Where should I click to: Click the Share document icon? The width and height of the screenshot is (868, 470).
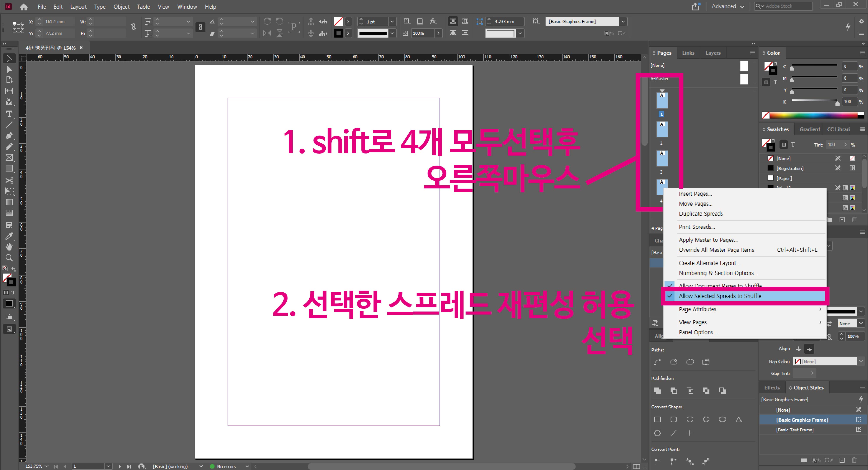pos(696,7)
